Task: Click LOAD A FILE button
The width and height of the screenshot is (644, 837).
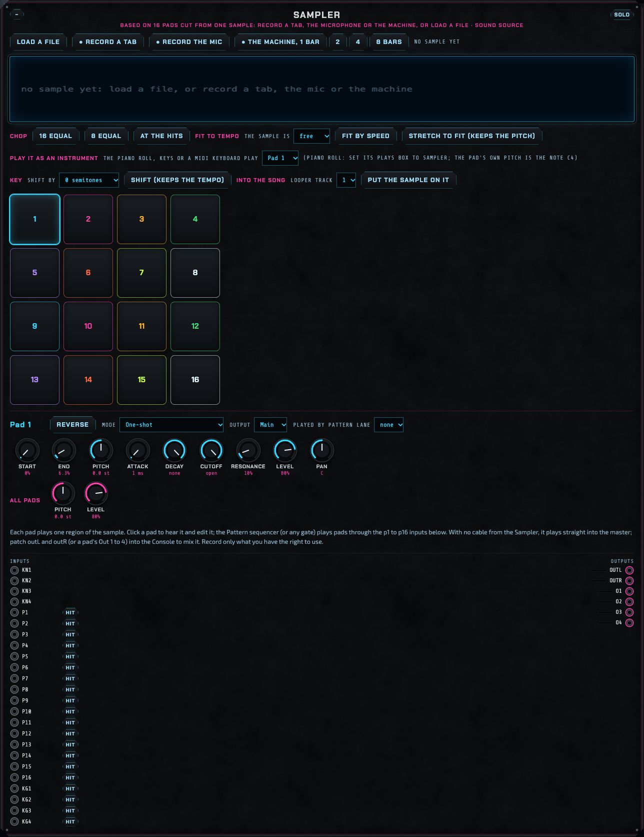Action: click(x=38, y=42)
